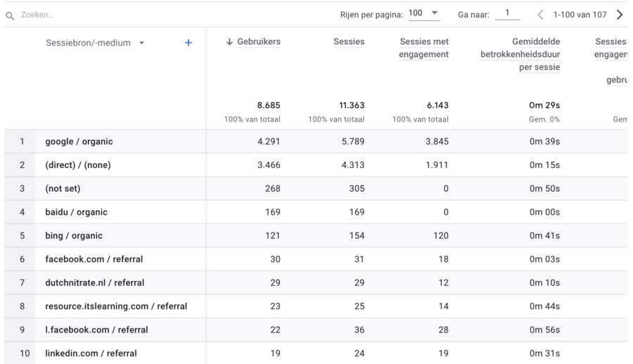Sort by Sessies column header
Image resolution: width=633 pixels, height=364 pixels.
point(349,42)
